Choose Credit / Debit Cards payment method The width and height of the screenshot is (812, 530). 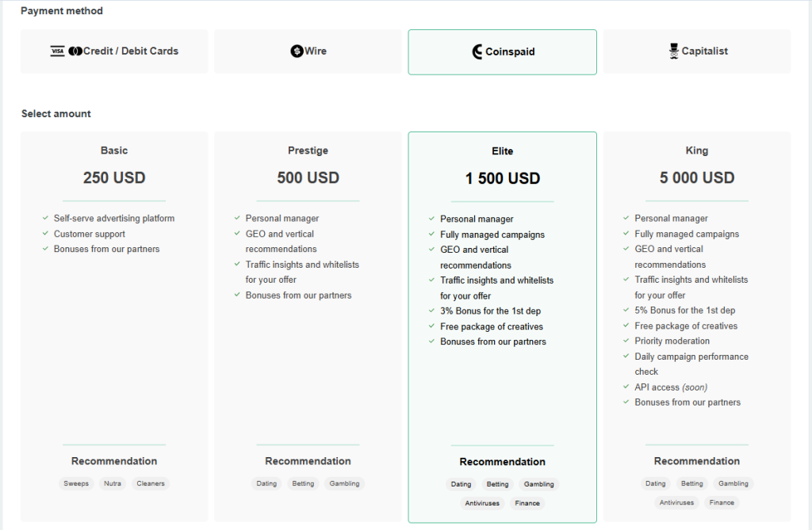[x=114, y=51]
